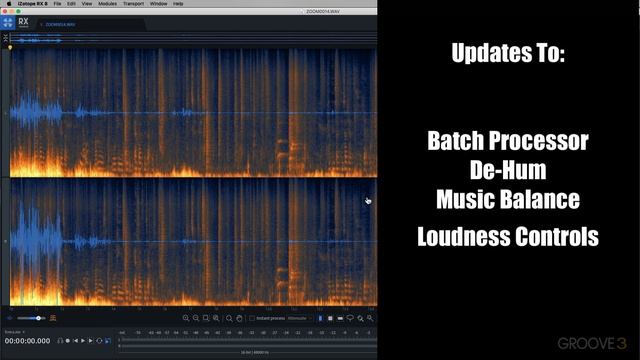Open the View menu

[x=87, y=4]
